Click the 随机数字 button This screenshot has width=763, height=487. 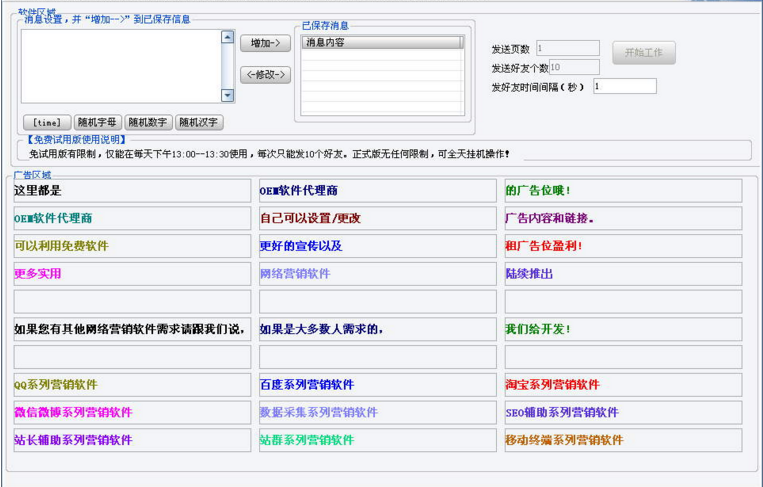click(x=148, y=123)
